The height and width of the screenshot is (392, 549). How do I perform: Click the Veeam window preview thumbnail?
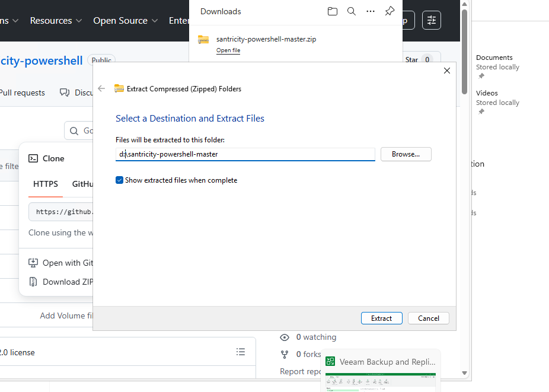(381, 382)
